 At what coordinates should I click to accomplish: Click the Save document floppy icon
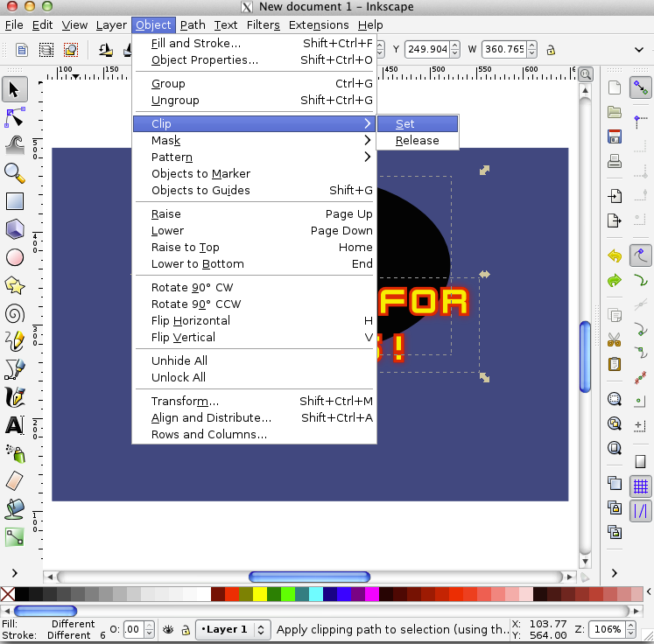(x=615, y=136)
